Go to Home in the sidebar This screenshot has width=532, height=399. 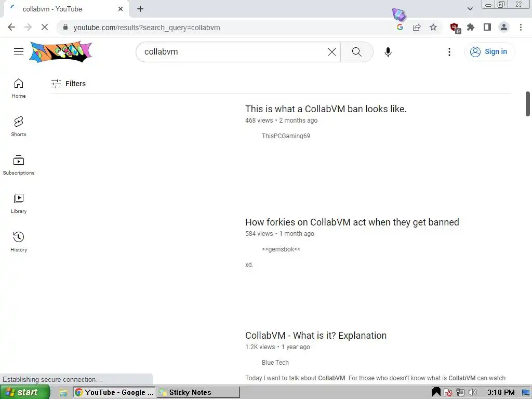click(x=19, y=88)
